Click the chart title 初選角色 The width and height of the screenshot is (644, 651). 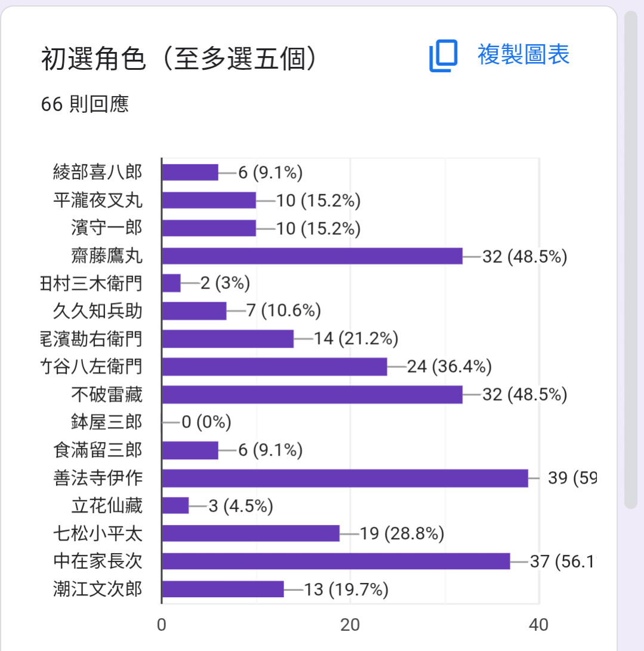point(93,59)
